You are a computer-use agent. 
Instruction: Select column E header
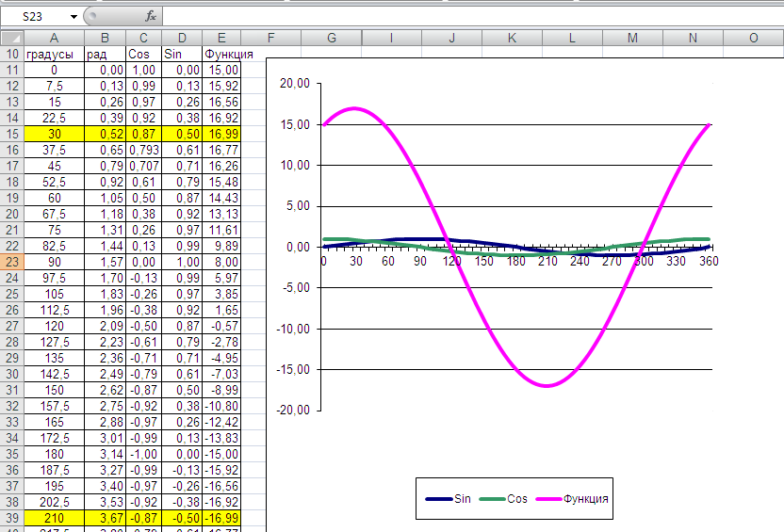point(221,38)
